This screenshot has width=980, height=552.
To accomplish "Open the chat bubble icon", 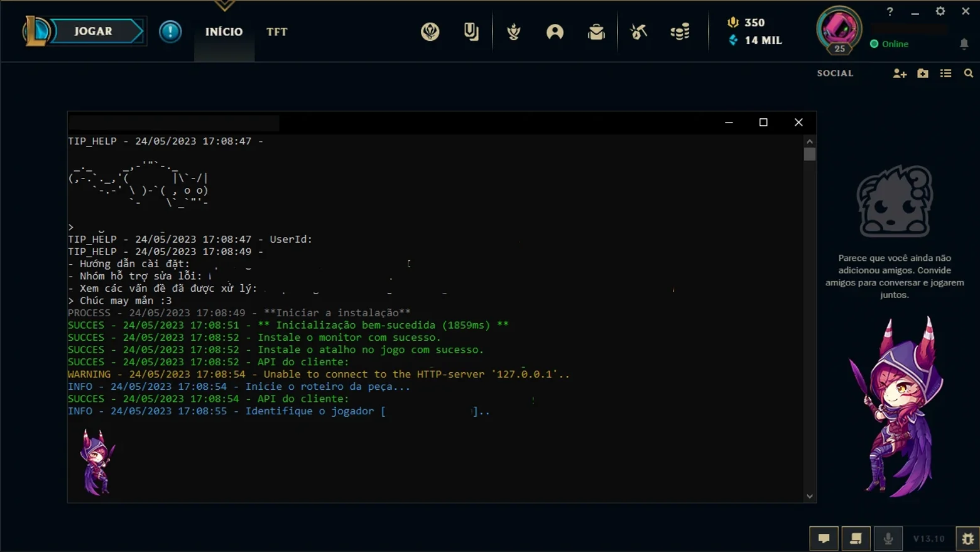I will [x=824, y=539].
